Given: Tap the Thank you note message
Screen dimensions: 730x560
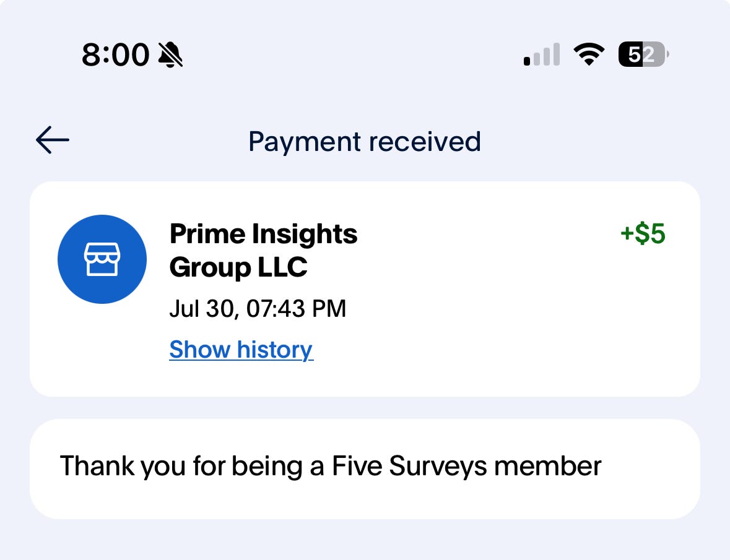Looking at the screenshot, I should (330, 466).
